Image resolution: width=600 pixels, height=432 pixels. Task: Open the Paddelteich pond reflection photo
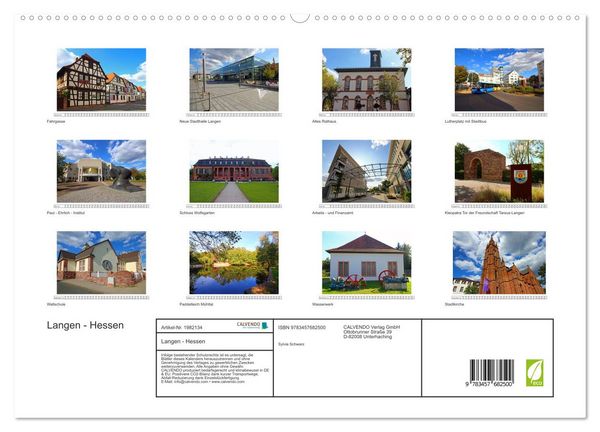[234, 262]
